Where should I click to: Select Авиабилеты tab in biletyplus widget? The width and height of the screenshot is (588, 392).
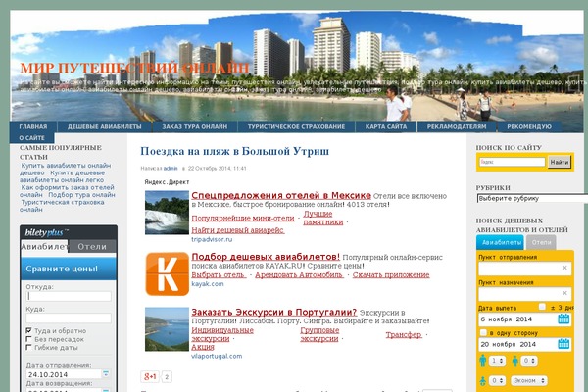pos(44,246)
